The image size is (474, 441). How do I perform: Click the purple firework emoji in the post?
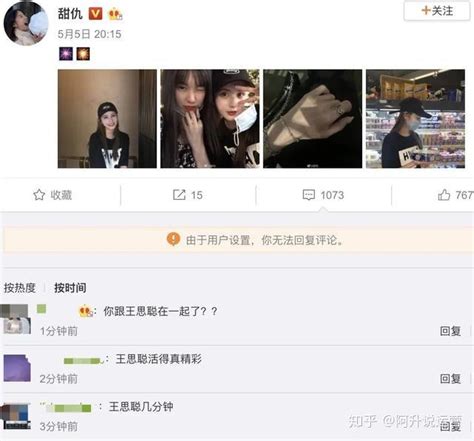coord(66,54)
